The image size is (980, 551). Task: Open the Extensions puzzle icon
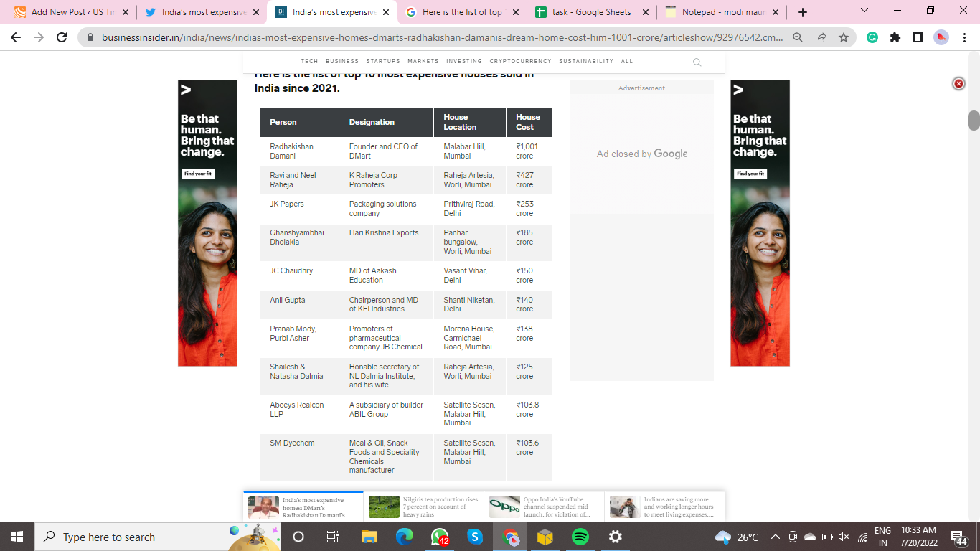pyautogui.click(x=895, y=37)
